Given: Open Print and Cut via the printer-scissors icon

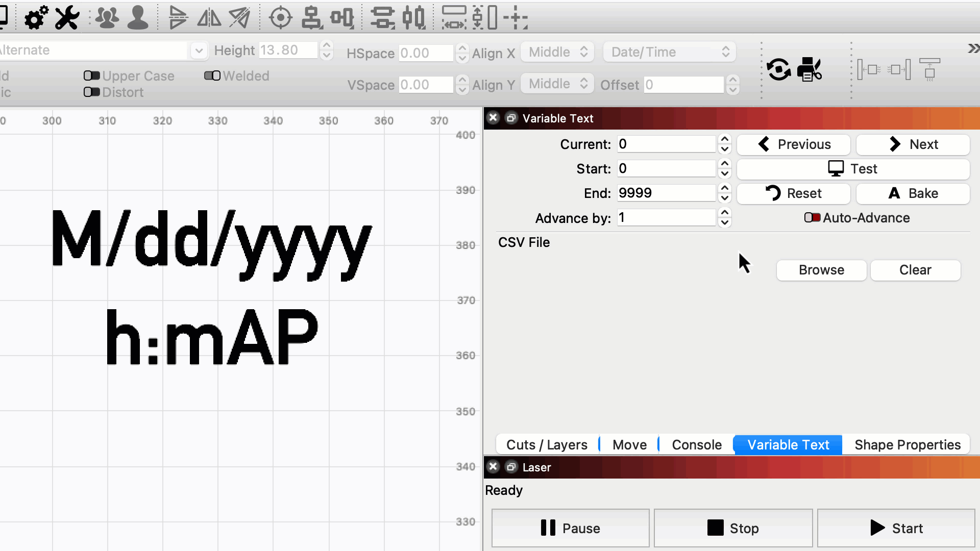Looking at the screenshot, I should coord(810,70).
